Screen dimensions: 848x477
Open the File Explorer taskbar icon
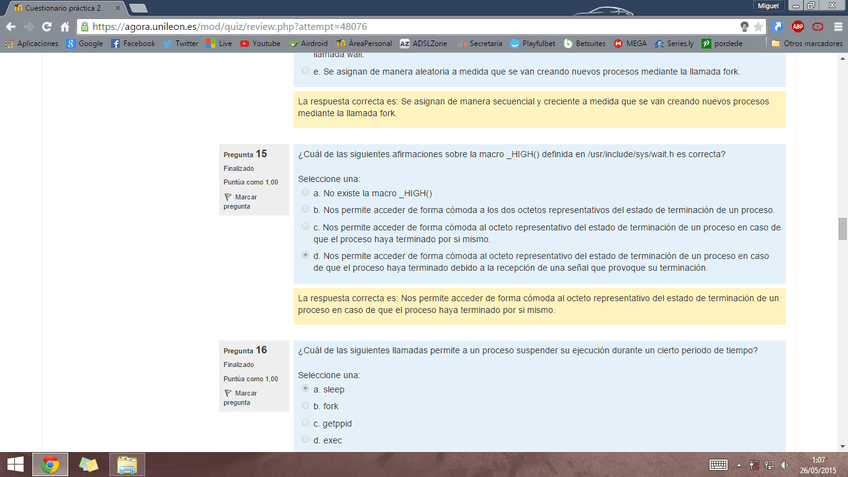(x=127, y=465)
